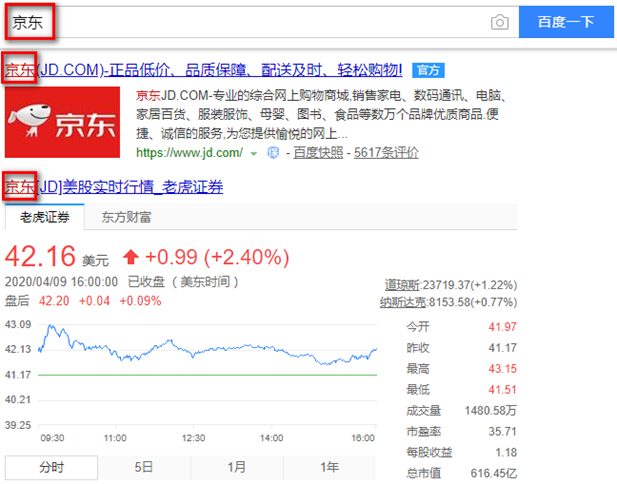Click the 总市值 value 616.45亿

[x=494, y=473]
